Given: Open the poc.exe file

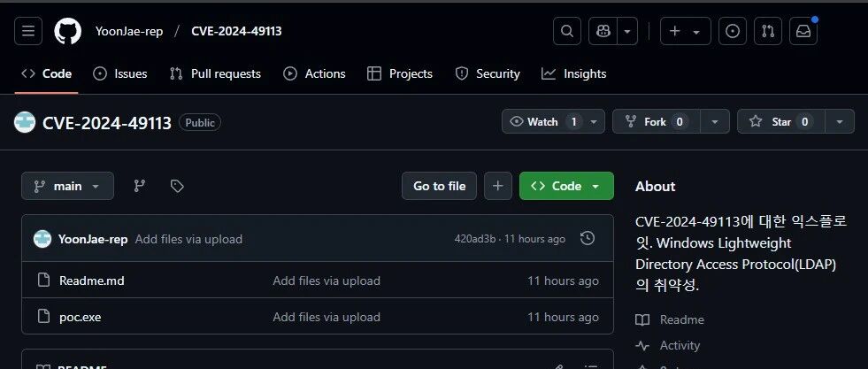Looking at the screenshot, I should click(x=81, y=317).
